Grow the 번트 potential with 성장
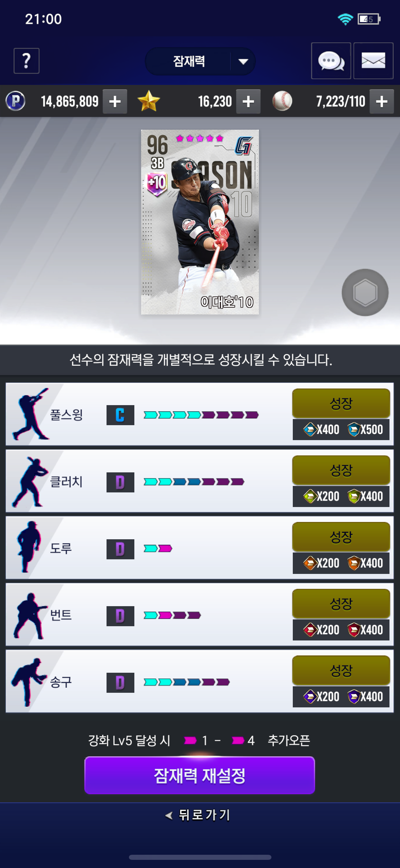This screenshot has height=868, width=400. pos(341,603)
